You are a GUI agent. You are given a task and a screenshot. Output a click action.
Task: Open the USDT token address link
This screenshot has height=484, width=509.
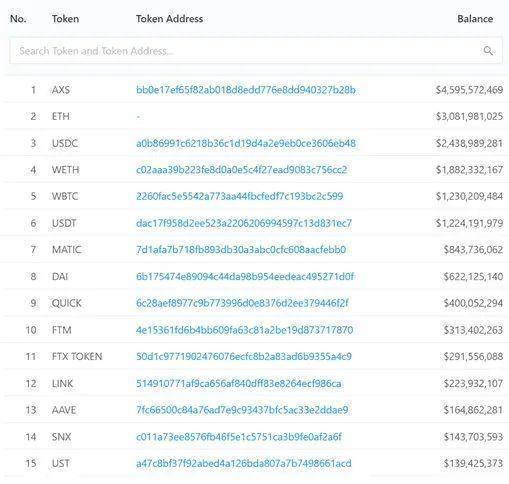click(x=244, y=223)
